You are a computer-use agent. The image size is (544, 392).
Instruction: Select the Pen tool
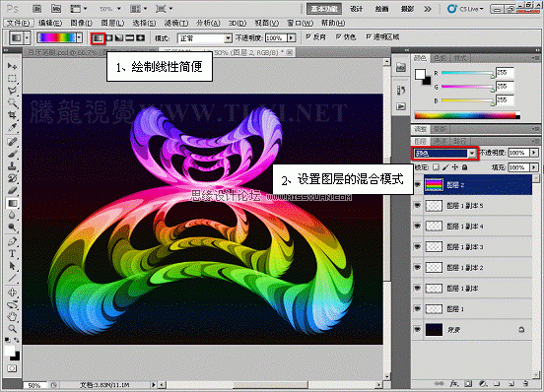(x=12, y=241)
